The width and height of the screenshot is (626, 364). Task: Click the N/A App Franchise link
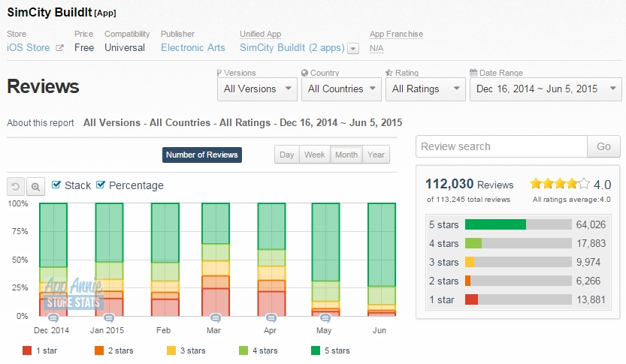tap(376, 49)
